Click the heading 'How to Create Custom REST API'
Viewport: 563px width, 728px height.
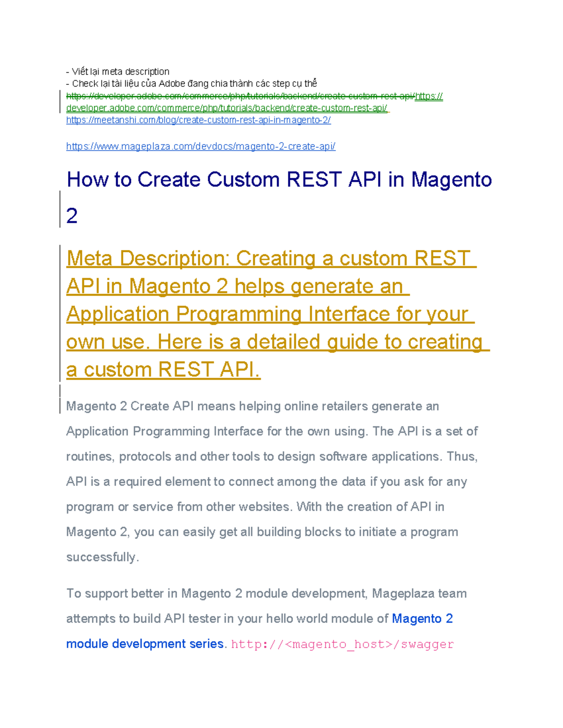279,180
